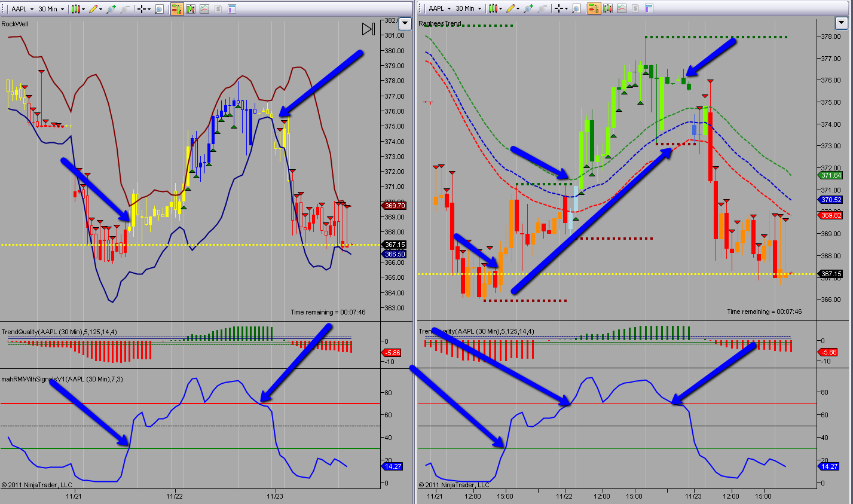Click the 369.82 red price marker
The width and height of the screenshot is (853, 504).
pos(830,215)
